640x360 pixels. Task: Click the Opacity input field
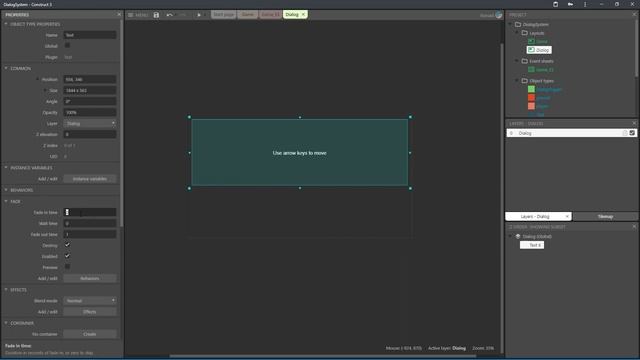click(x=90, y=112)
